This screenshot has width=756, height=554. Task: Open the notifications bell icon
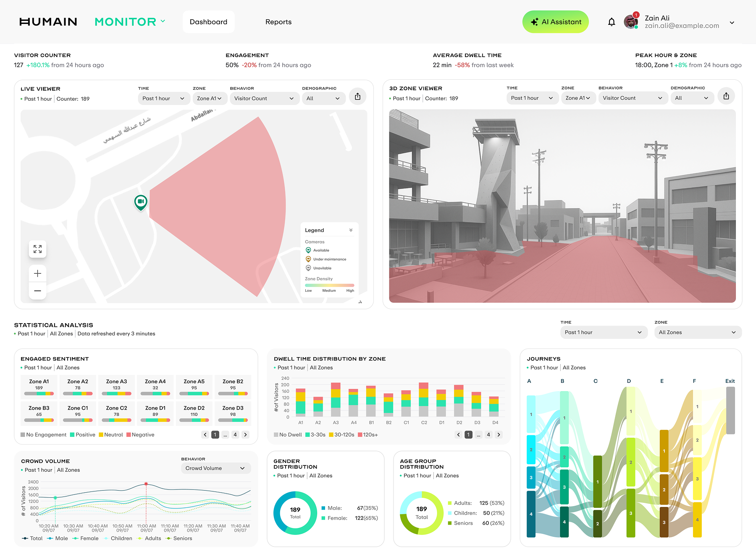coord(612,21)
